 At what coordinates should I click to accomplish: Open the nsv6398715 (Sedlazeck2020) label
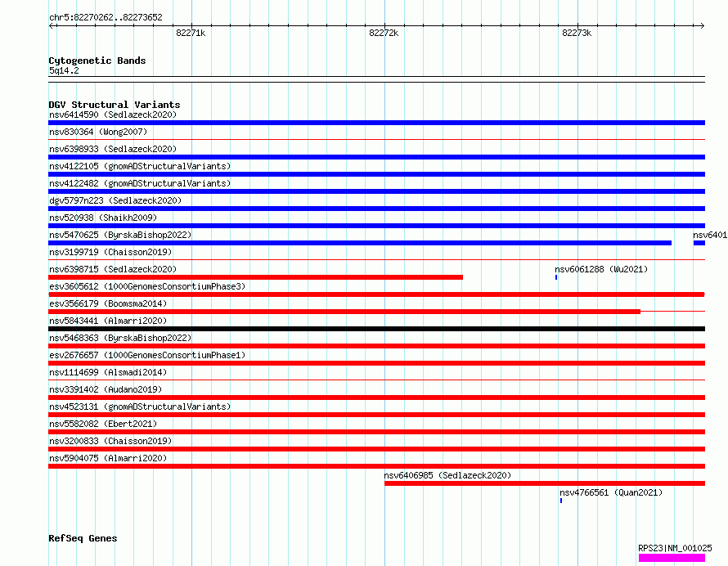point(113,269)
